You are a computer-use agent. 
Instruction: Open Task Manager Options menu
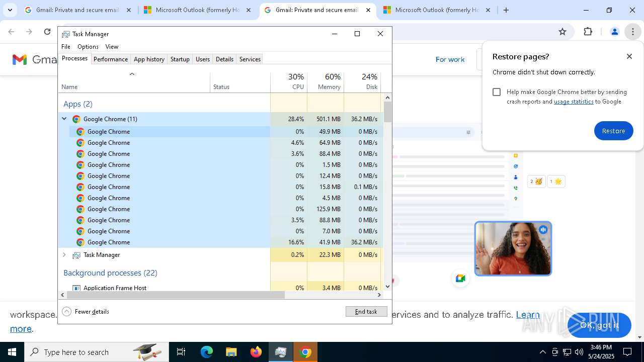pyautogui.click(x=88, y=47)
